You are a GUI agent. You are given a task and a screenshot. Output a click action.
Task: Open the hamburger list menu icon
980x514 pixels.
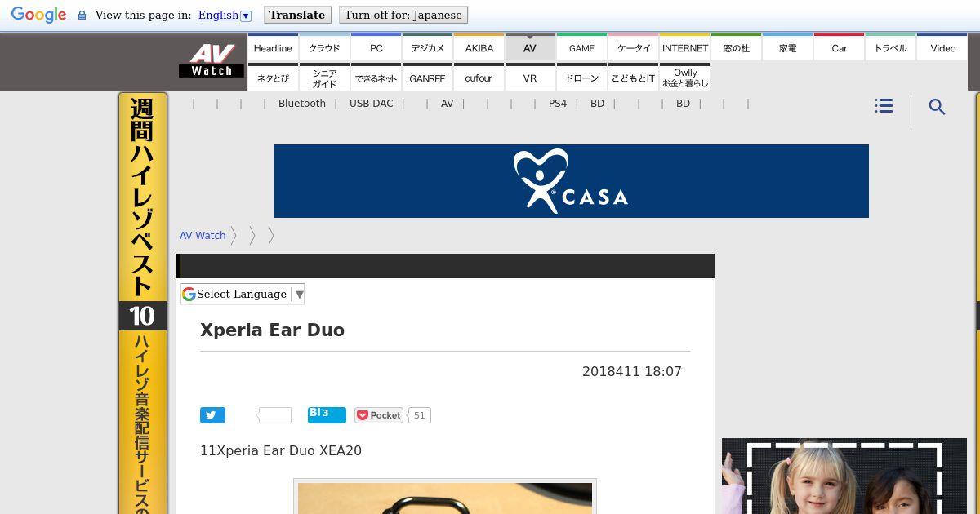[x=884, y=106]
